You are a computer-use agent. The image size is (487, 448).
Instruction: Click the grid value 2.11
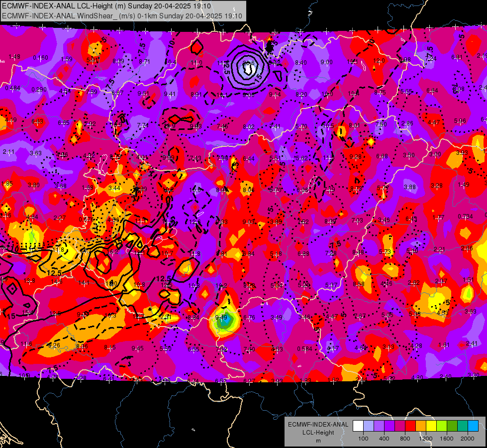[x=8, y=152]
